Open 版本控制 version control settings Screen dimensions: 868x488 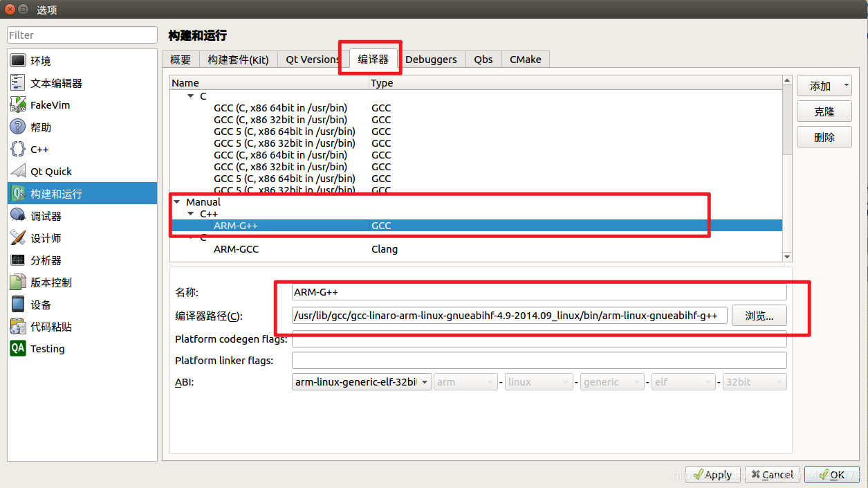pyautogui.click(x=82, y=282)
